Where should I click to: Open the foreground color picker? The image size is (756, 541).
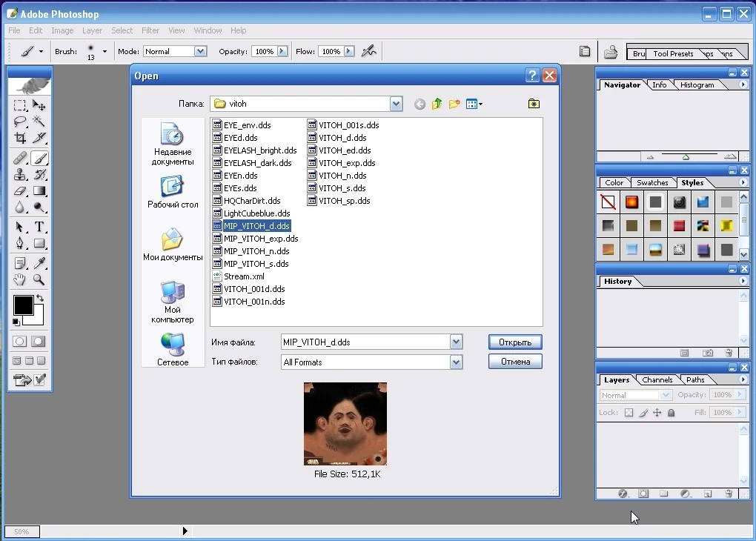pyautogui.click(x=24, y=306)
